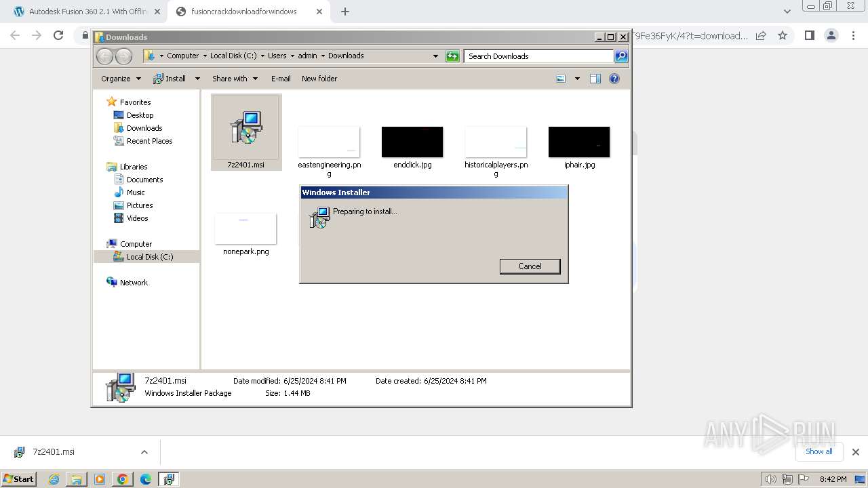Cancel the Windows Installer dialog

click(530, 266)
